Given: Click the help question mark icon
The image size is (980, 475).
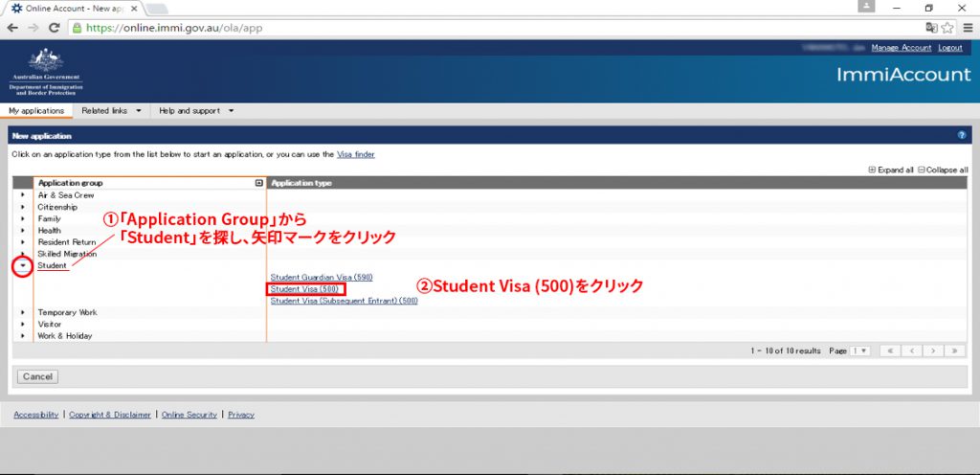Looking at the screenshot, I should 961,135.
